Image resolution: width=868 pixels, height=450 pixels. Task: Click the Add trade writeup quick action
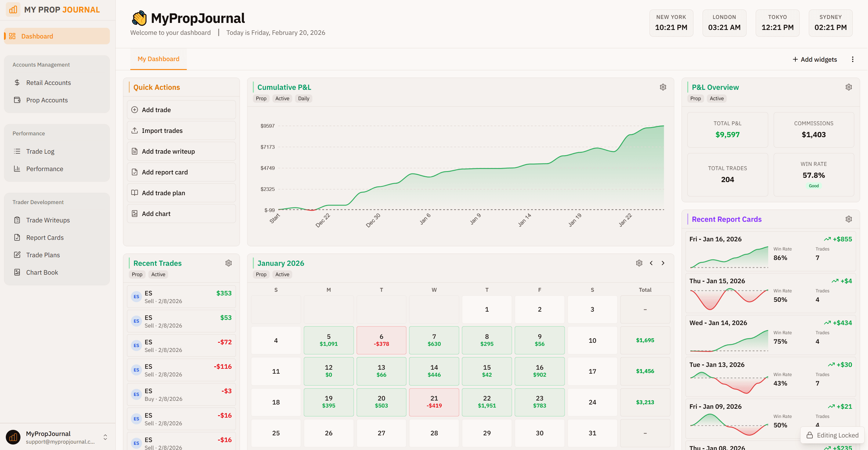[x=181, y=152]
